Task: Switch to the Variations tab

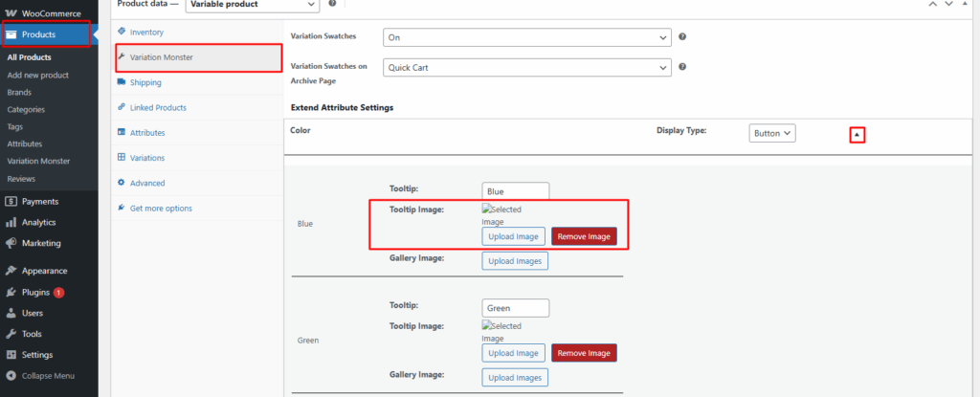Action: pyautogui.click(x=146, y=158)
